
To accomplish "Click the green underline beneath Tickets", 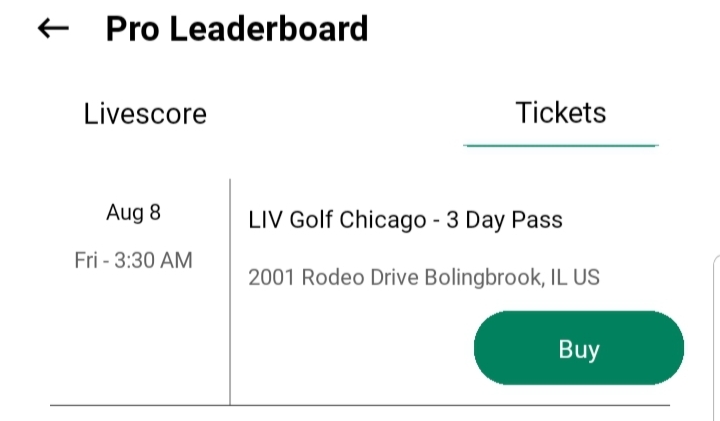I will pos(560,146).
